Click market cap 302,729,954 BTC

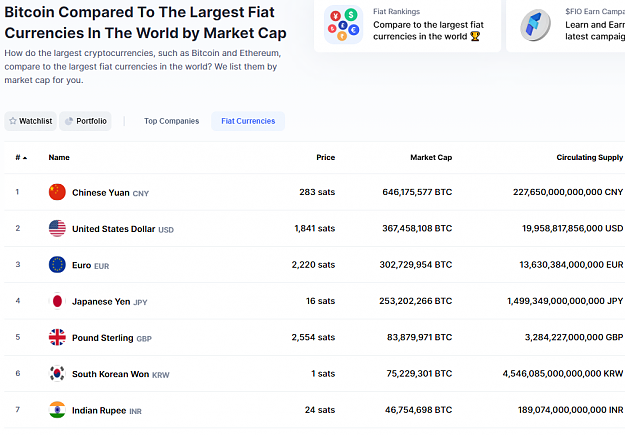(416, 265)
